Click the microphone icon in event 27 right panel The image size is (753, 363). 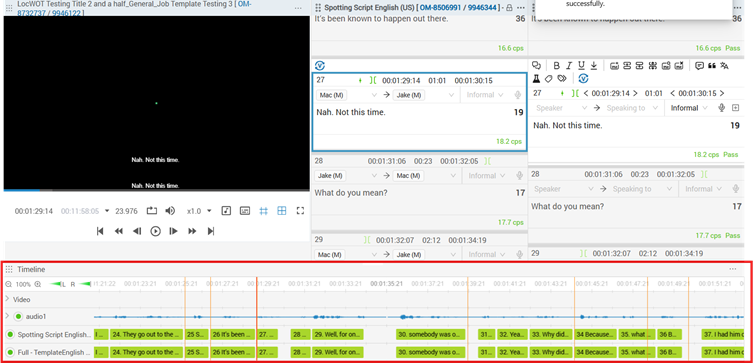coord(721,108)
